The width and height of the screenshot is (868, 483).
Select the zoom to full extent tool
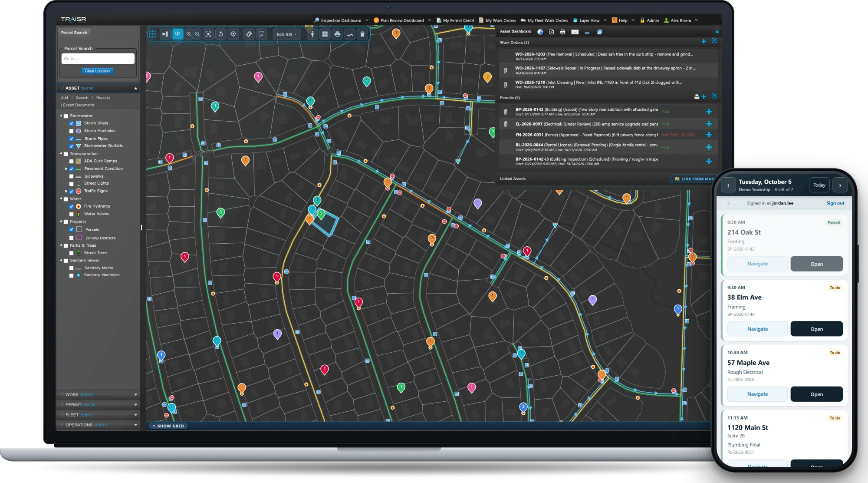point(208,34)
